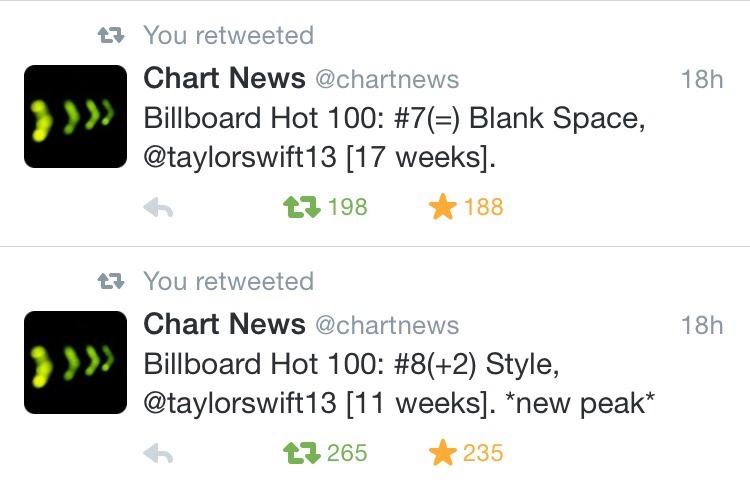750x488 pixels.
Task: Open Chart News avatar in second tweet
Action: [76, 362]
